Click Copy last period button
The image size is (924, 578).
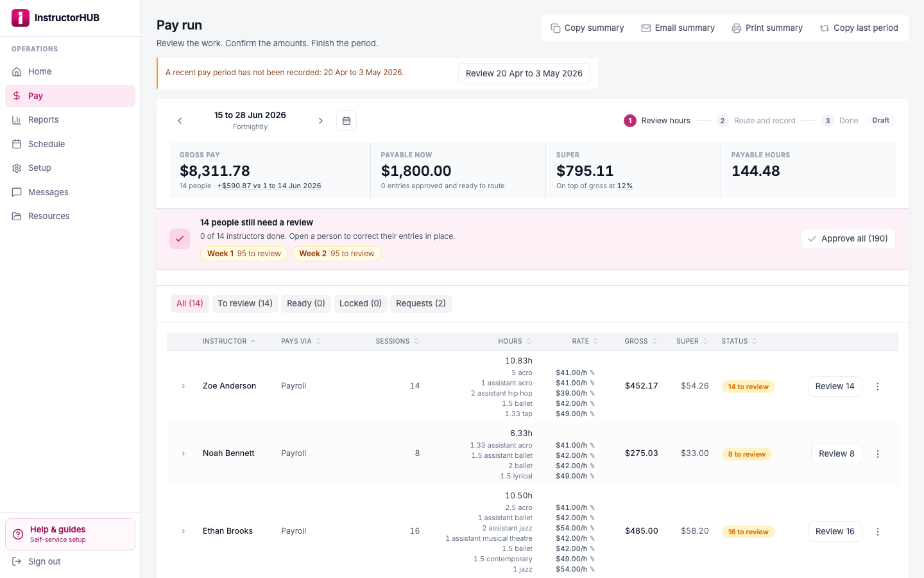tap(859, 28)
